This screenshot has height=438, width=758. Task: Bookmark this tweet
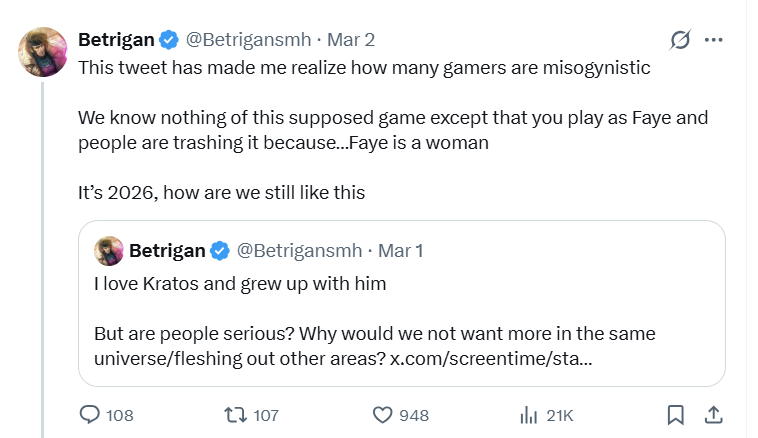676,414
